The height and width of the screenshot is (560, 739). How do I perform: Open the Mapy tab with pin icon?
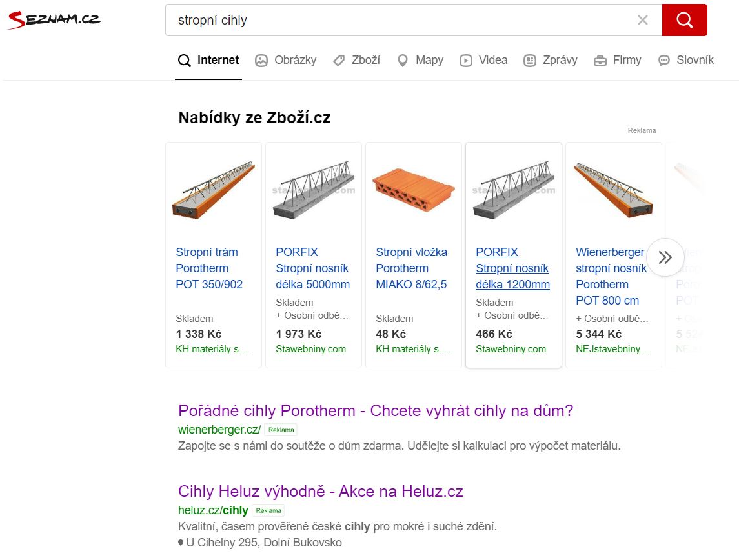[x=420, y=60]
